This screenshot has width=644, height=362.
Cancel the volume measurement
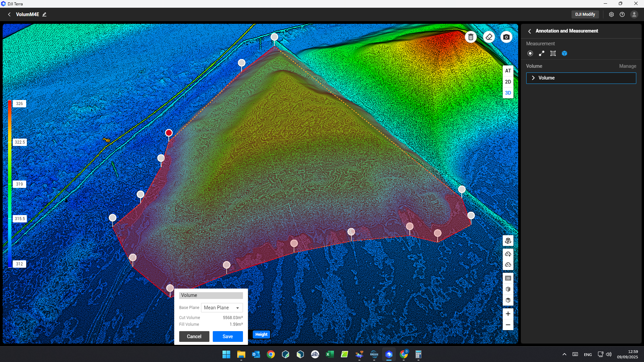coord(194,337)
